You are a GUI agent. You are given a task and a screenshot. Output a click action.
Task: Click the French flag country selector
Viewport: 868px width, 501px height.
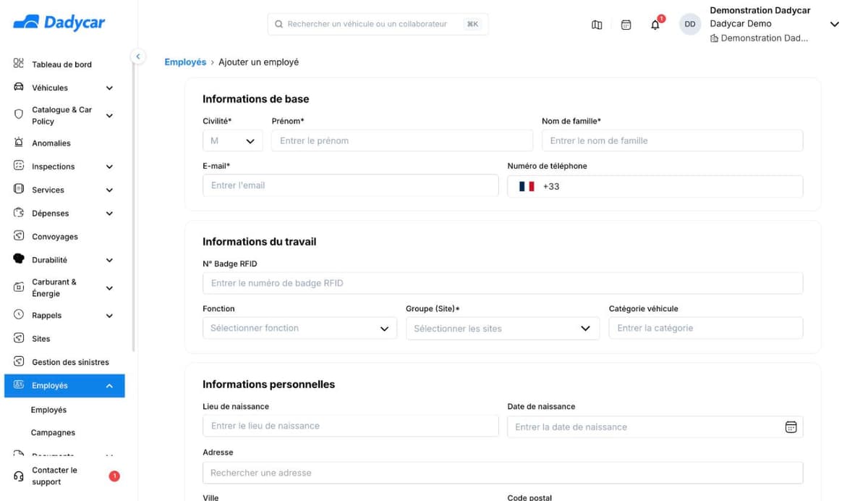coord(527,186)
